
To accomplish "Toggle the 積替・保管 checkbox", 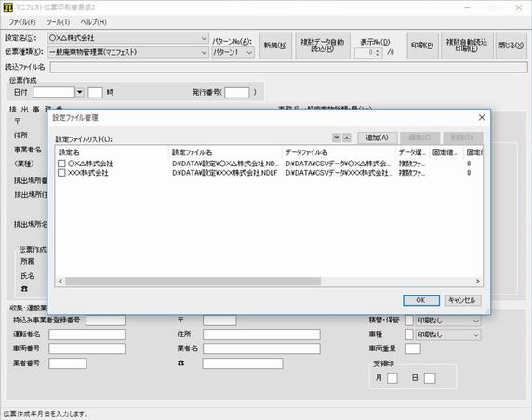I will (x=409, y=321).
